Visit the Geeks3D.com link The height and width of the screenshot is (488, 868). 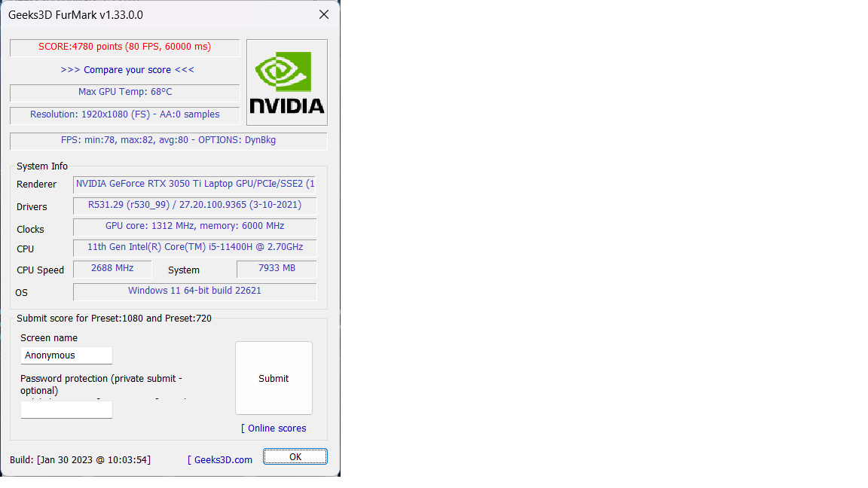pyautogui.click(x=220, y=460)
